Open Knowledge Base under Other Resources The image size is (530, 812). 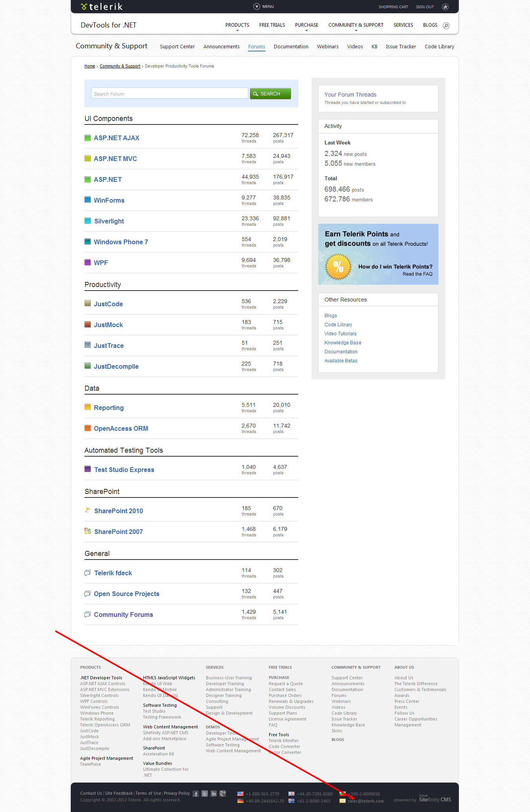click(343, 343)
